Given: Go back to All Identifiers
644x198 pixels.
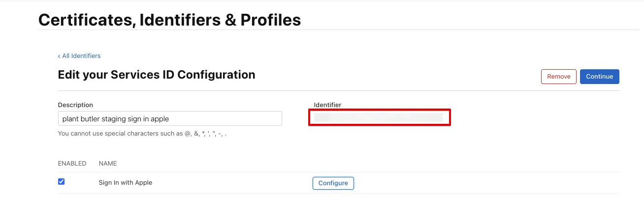Looking at the screenshot, I should coord(81,56).
